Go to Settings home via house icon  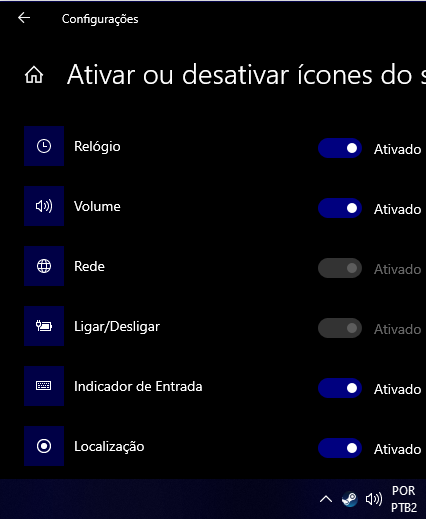[x=34, y=75]
